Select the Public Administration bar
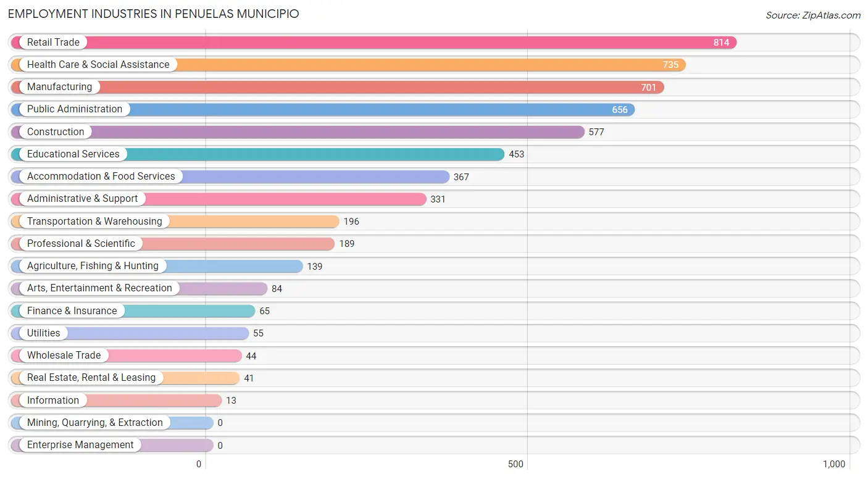Screen dimensions: 868x479 323,109
